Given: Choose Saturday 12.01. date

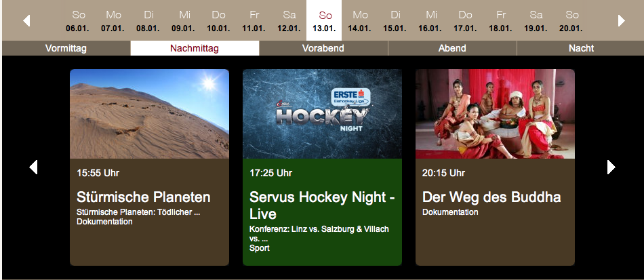Looking at the screenshot, I should pos(289,21).
